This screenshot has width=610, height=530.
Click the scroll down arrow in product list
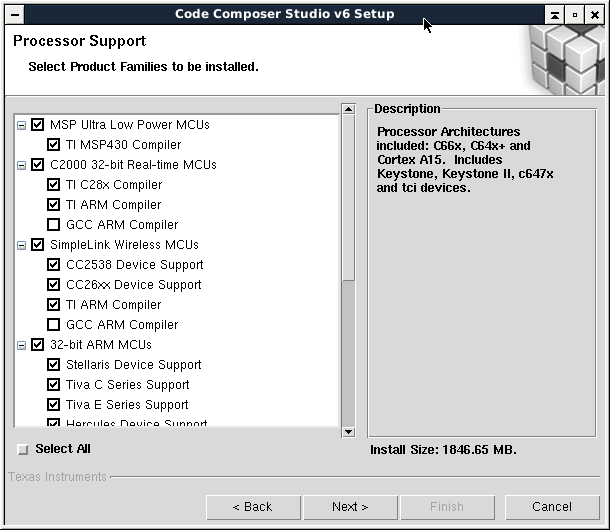[x=349, y=431]
